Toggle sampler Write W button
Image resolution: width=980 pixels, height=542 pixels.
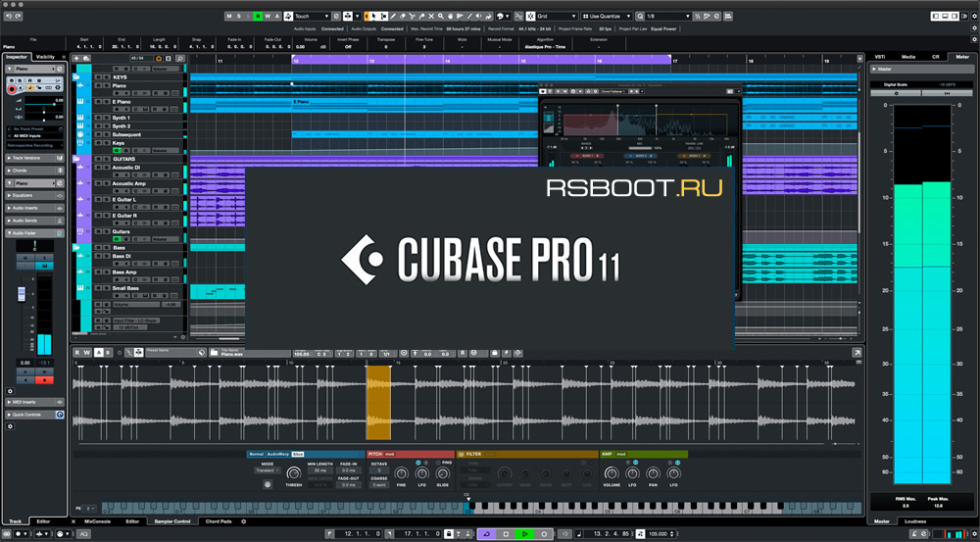tap(87, 353)
